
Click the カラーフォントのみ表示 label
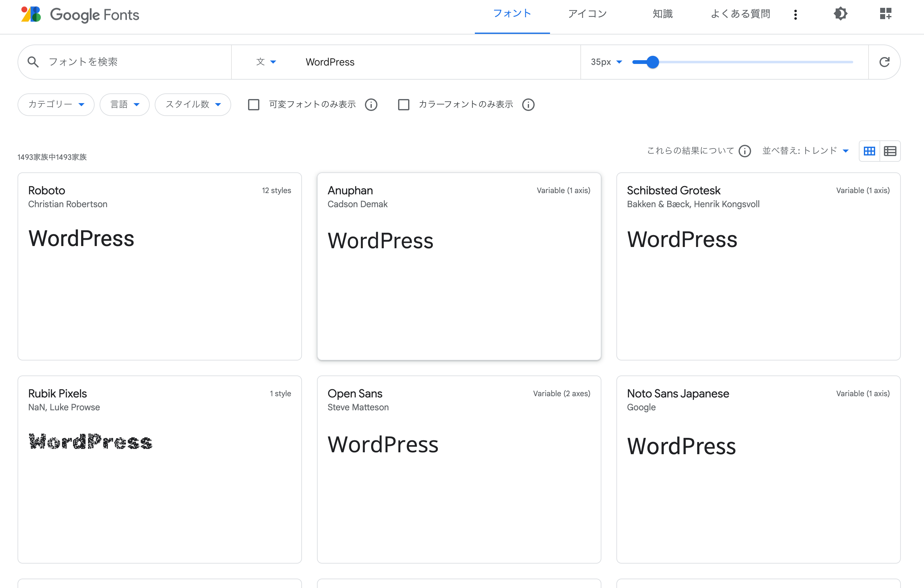[x=466, y=104]
